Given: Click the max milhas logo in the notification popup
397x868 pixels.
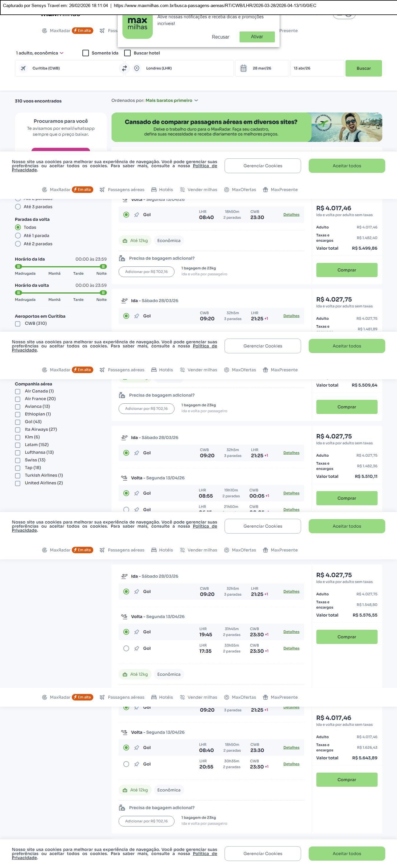Looking at the screenshot, I should click(137, 26).
